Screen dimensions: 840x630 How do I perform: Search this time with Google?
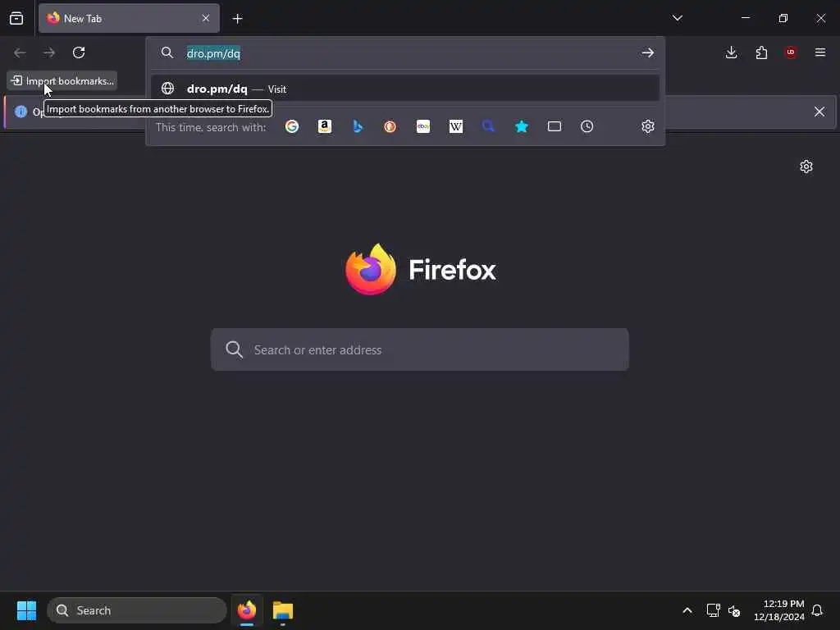point(292,126)
